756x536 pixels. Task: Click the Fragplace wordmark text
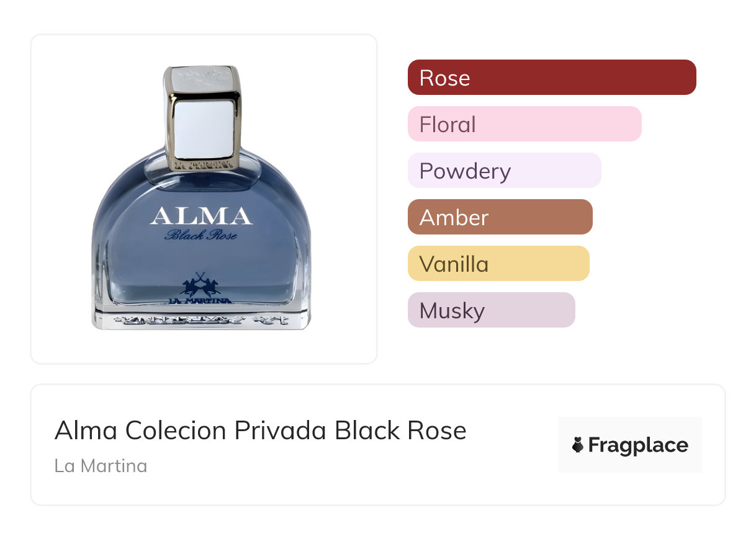[x=638, y=445]
